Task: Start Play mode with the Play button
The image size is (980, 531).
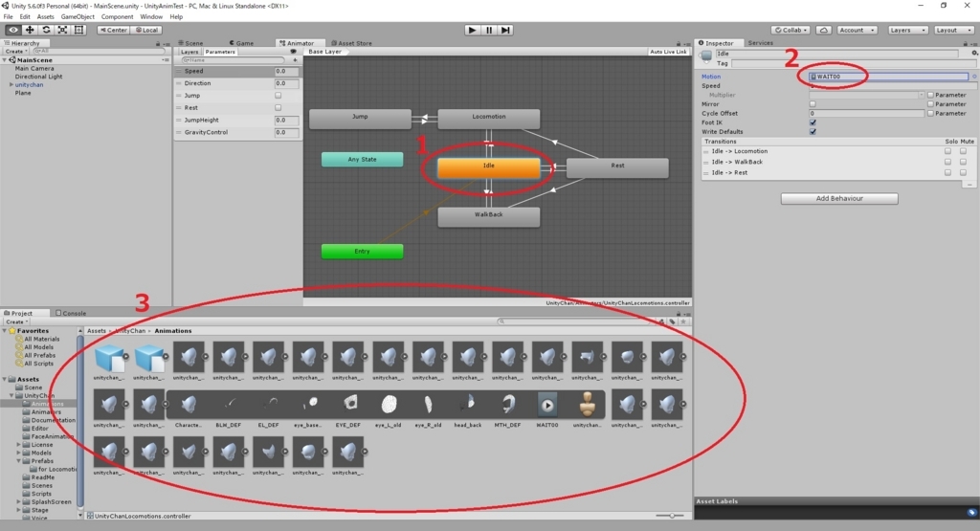Action: pos(473,30)
